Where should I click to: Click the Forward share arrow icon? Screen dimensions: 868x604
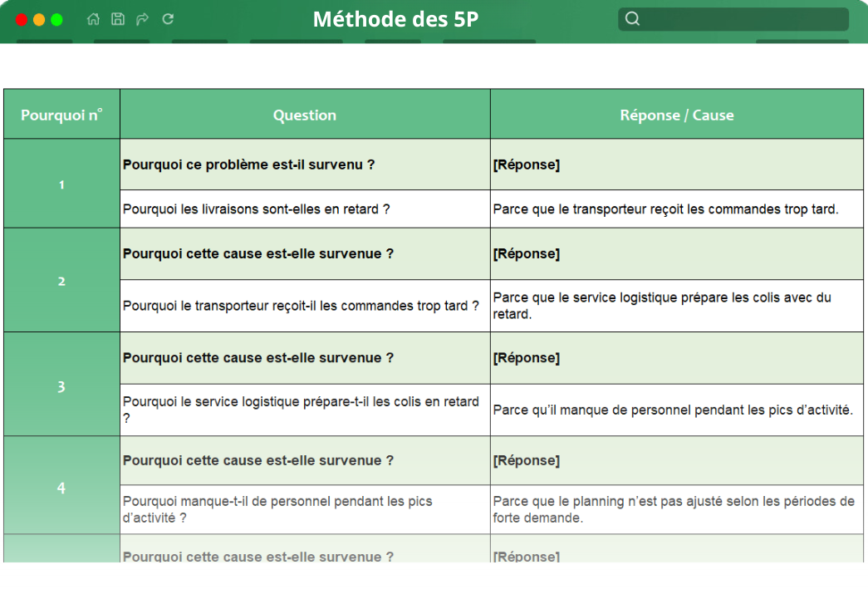[142, 18]
